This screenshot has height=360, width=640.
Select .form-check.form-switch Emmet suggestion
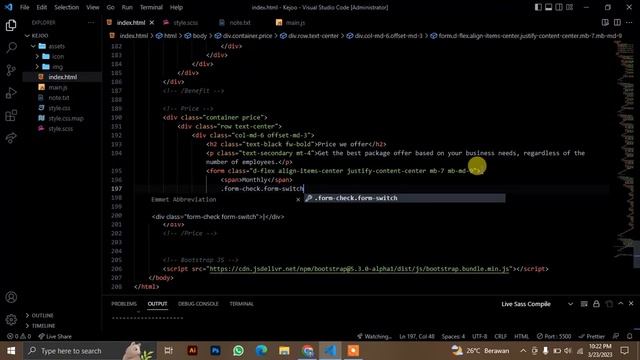point(404,198)
